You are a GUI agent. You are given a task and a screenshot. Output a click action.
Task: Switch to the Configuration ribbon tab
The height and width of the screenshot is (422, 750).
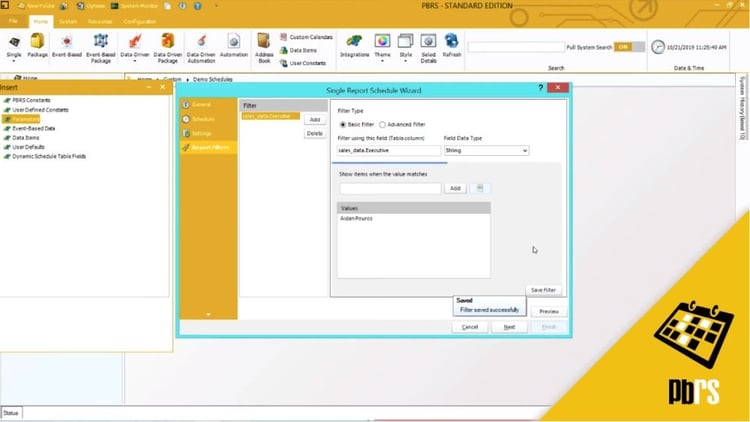click(x=140, y=22)
